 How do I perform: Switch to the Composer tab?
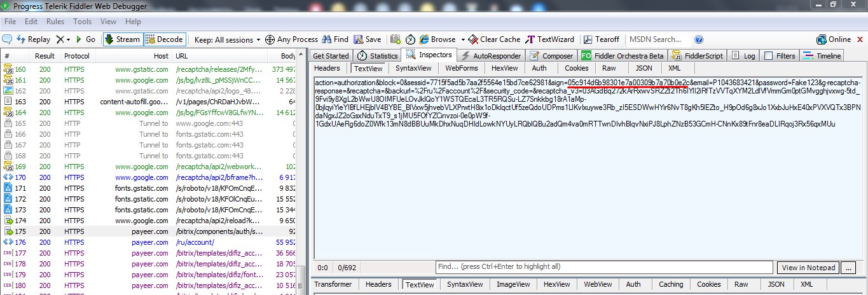[x=551, y=56]
